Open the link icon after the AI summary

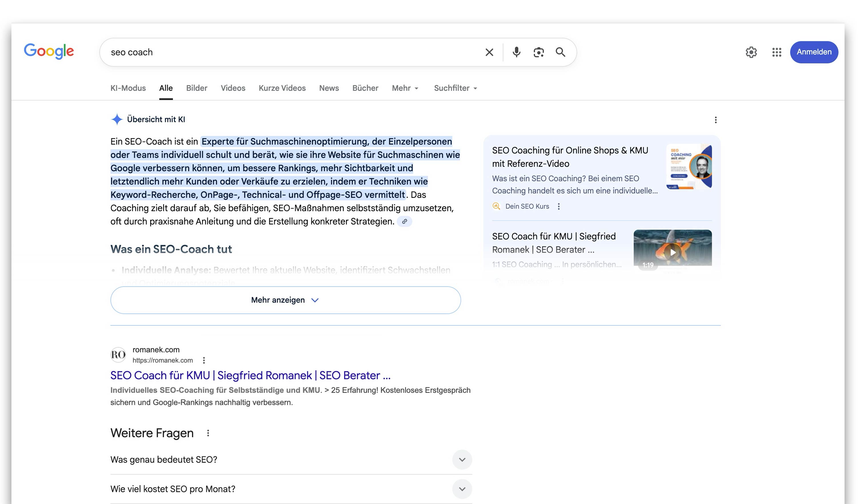405,222
